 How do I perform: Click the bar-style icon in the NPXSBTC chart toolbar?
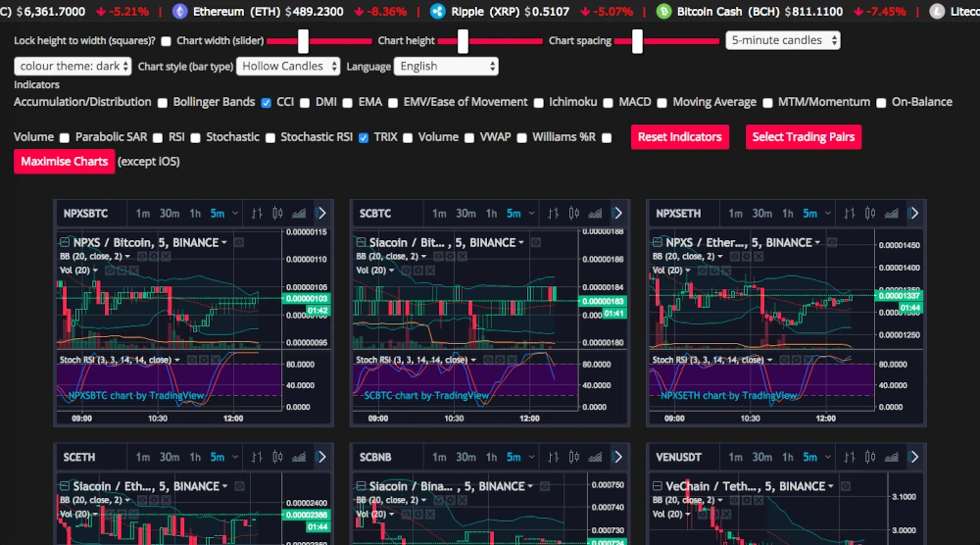(x=257, y=214)
